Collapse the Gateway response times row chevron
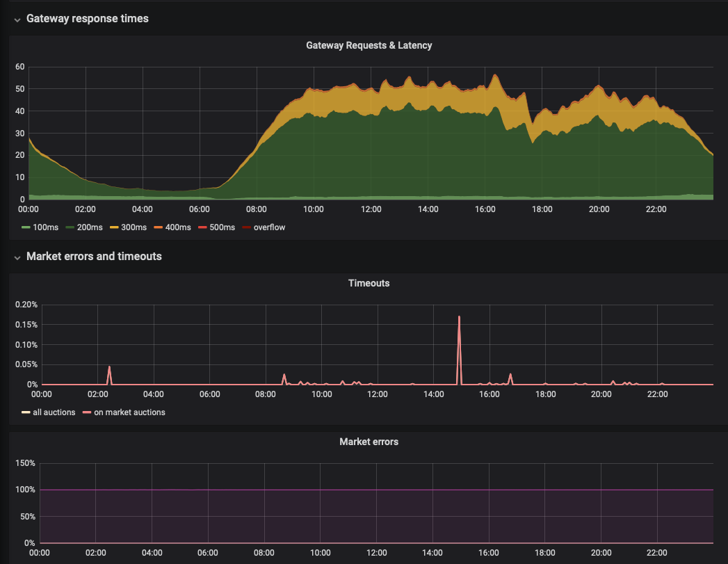The image size is (728, 564). [x=17, y=19]
